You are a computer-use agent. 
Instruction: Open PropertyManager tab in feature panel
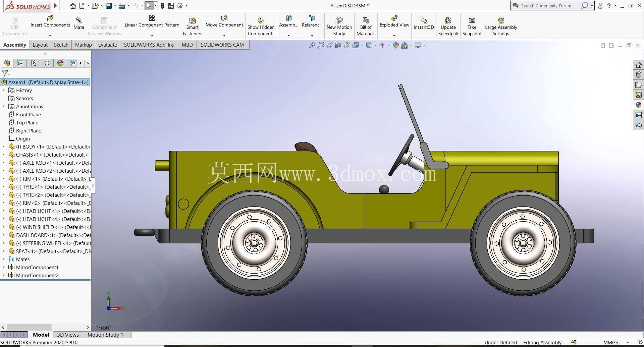pyautogui.click(x=20, y=63)
